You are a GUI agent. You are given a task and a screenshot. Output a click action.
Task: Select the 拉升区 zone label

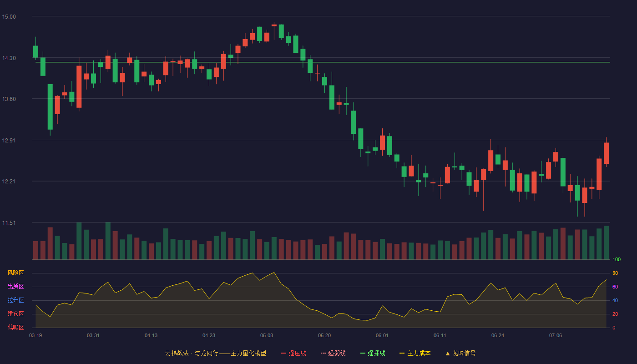point(15,300)
